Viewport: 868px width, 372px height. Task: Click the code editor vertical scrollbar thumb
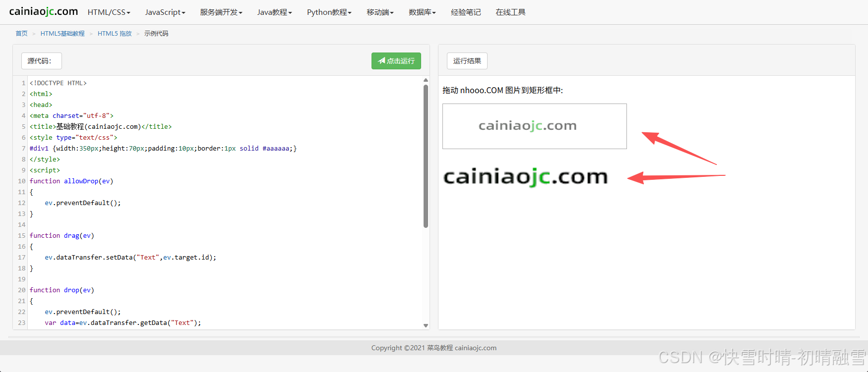click(x=426, y=156)
